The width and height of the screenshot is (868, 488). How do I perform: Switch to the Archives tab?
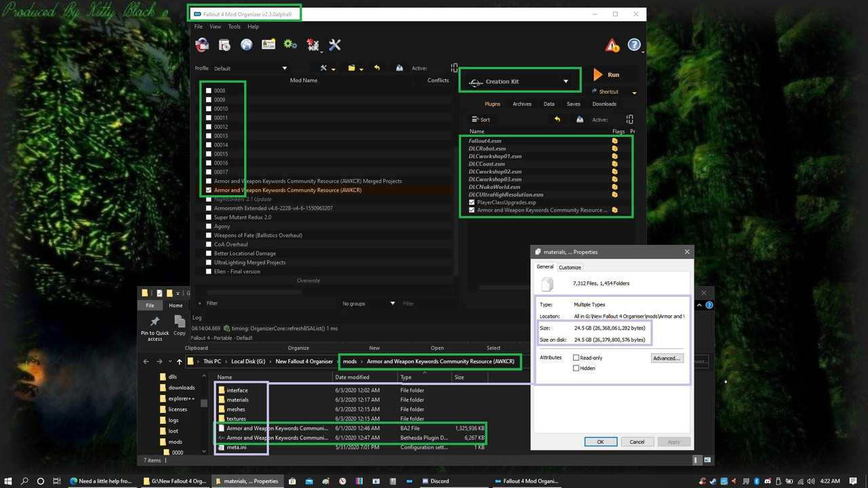[521, 104]
